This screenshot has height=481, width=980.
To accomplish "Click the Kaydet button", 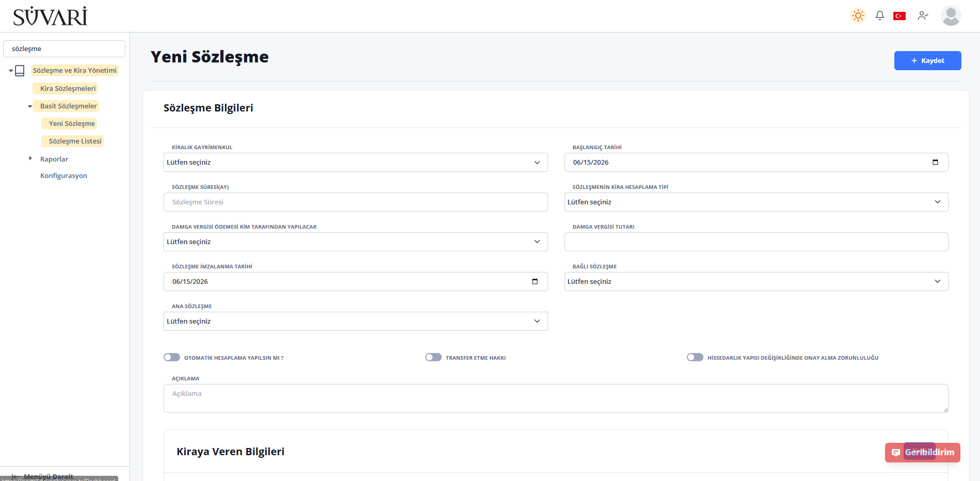I will tap(927, 60).
